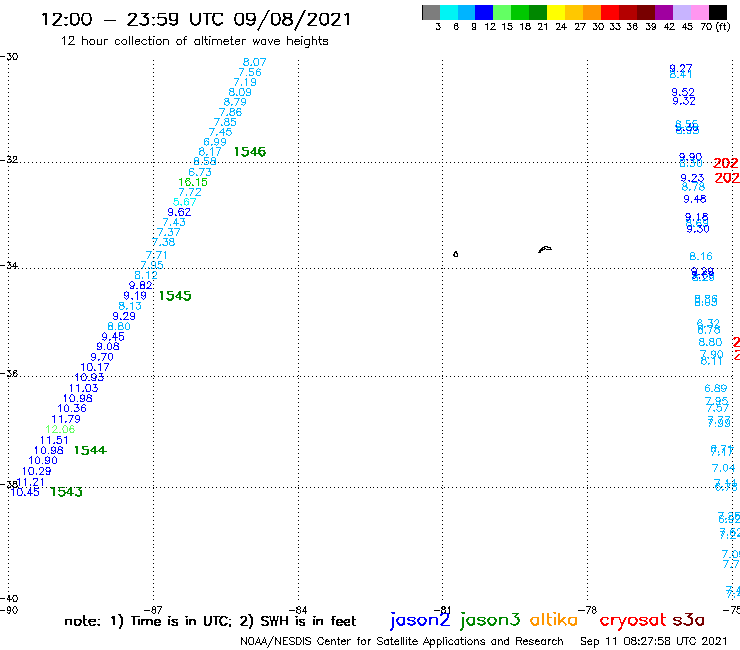Click the pink swatch in the color scale
This screenshot has height=650, width=740.
(x=699, y=12)
